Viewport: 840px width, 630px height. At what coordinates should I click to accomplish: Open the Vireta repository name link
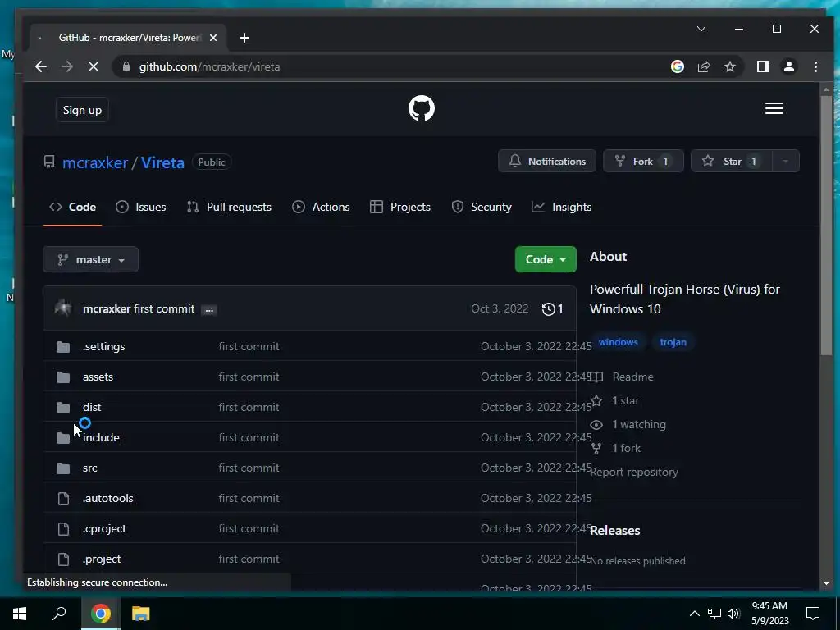[x=162, y=162]
